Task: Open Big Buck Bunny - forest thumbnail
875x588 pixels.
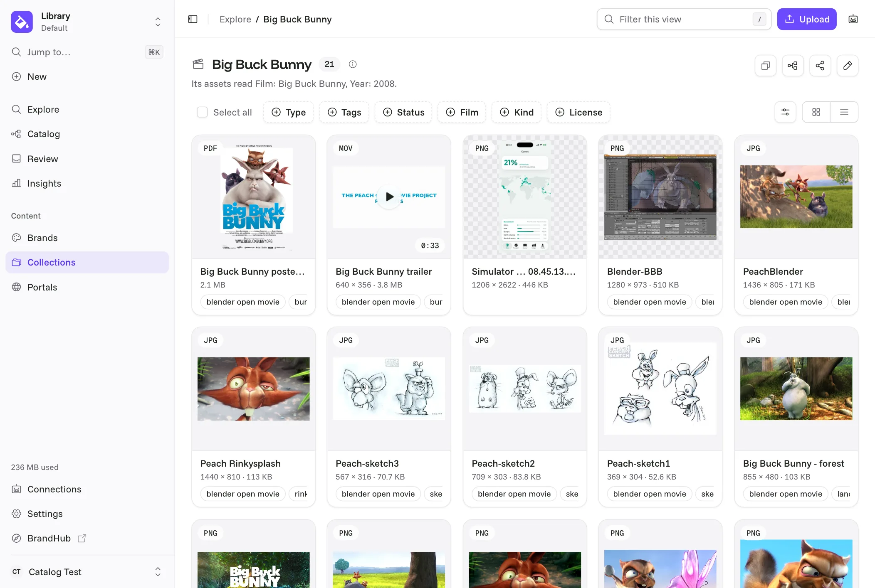Action: pos(796,389)
